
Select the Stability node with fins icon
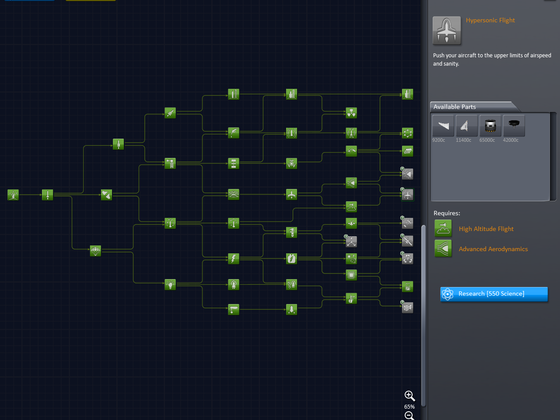106,195
